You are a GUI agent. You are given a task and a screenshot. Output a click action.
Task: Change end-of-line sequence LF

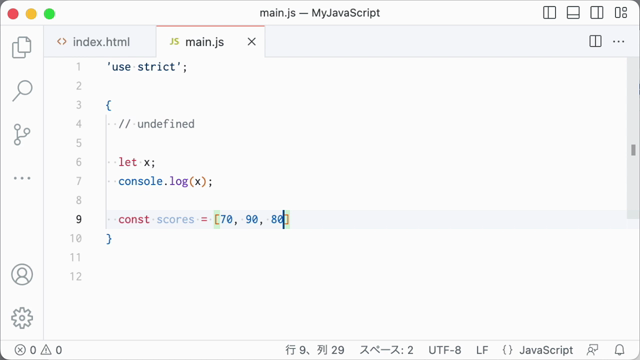[482, 350]
